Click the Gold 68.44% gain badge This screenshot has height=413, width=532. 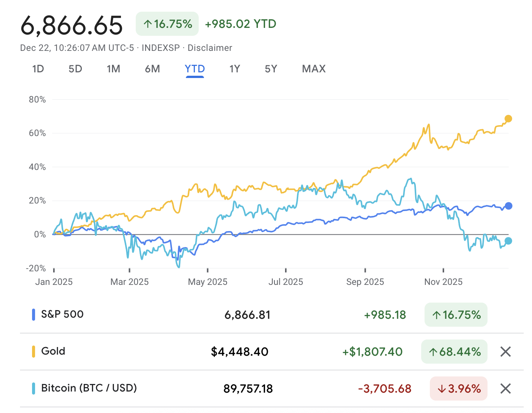coord(454,352)
